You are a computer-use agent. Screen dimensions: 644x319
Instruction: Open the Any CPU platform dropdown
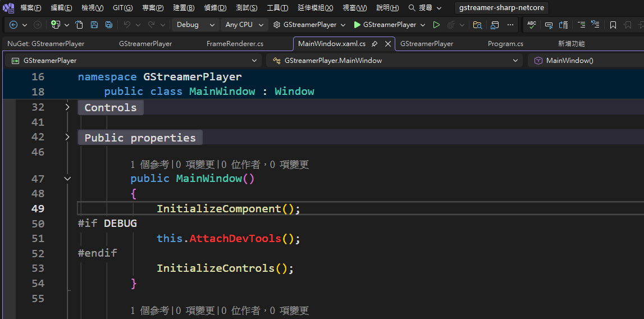coord(244,25)
